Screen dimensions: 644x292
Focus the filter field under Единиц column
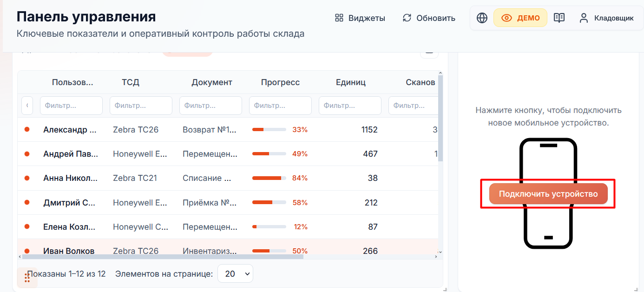tap(350, 106)
